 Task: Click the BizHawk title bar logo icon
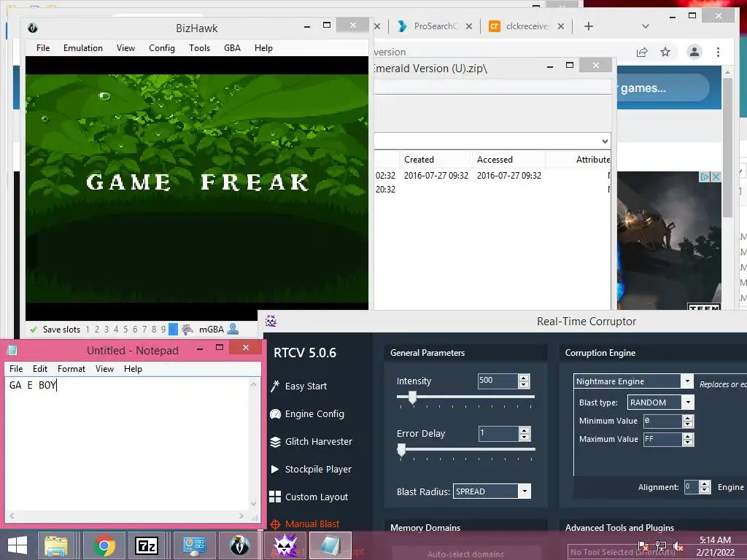[x=33, y=28]
